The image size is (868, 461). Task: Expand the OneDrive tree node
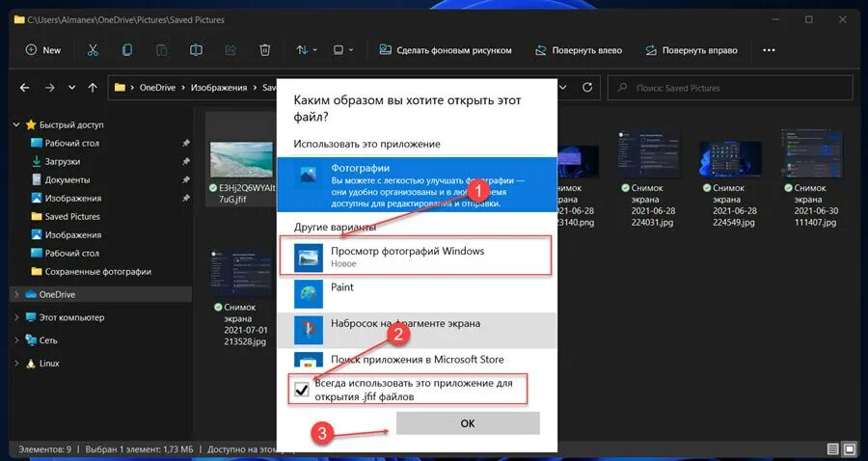pos(16,294)
